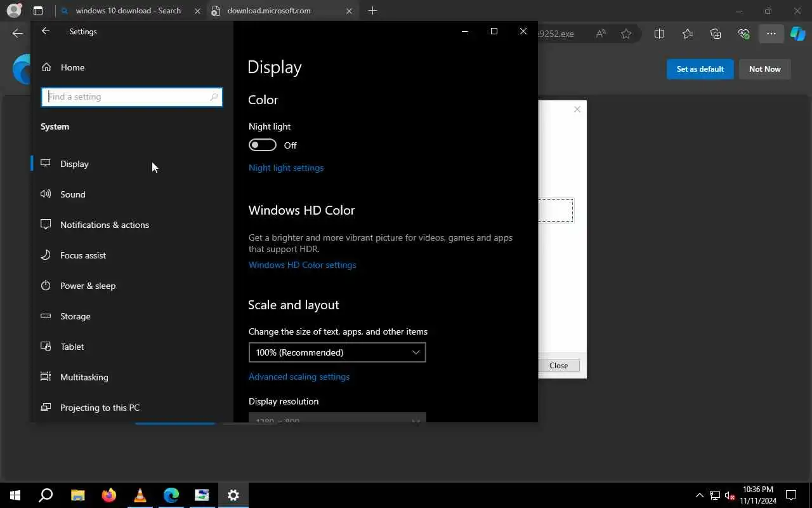The height and width of the screenshot is (508, 812).
Task: Close the windows 10 download tab
Action: coord(197,11)
